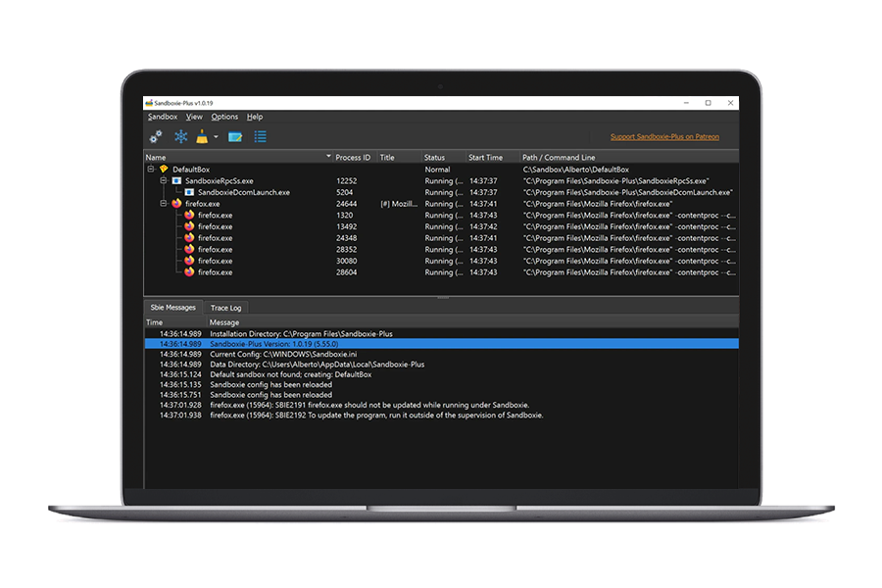Click the SandboxieRpcSs.exe process icon

coord(176,180)
